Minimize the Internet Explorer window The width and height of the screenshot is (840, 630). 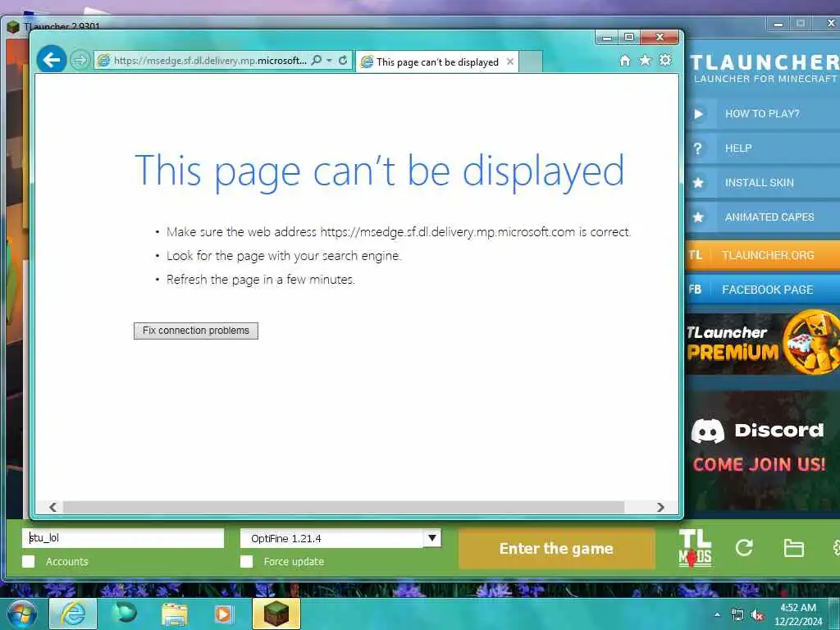pos(608,37)
